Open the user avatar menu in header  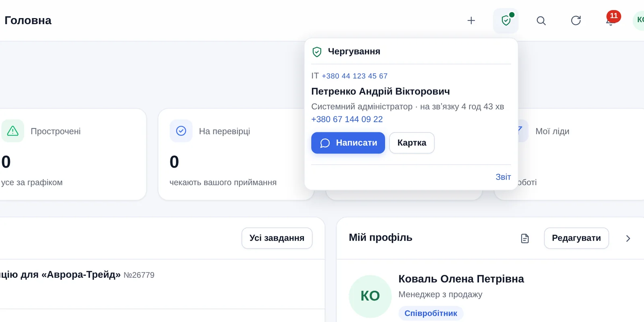coord(639,21)
